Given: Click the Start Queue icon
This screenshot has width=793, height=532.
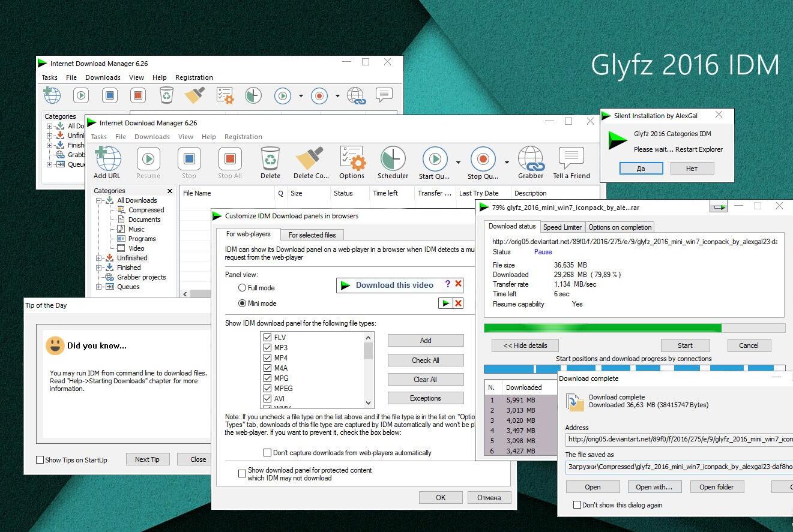Looking at the screenshot, I should [435, 159].
